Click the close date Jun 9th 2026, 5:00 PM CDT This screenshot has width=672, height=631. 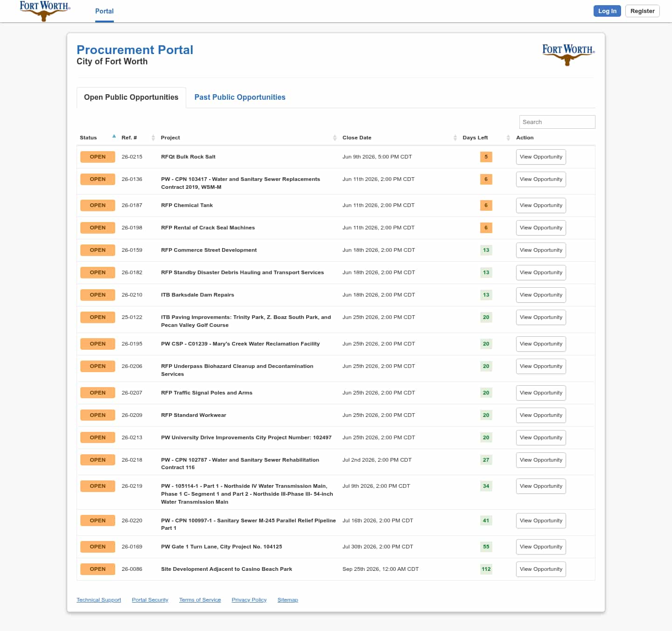(x=377, y=157)
